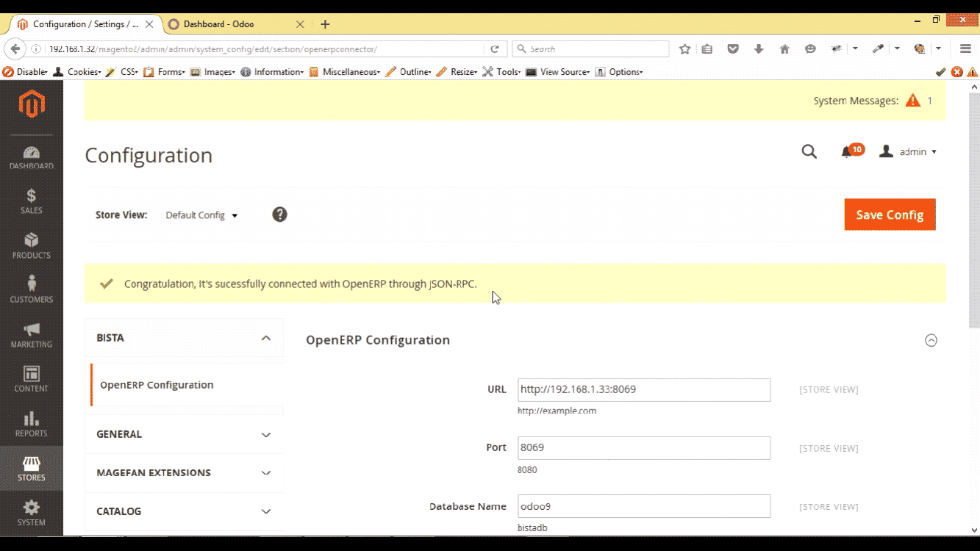This screenshot has height=551, width=980.
Task: Open the Miscellaneous web developer menu
Action: pyautogui.click(x=344, y=72)
